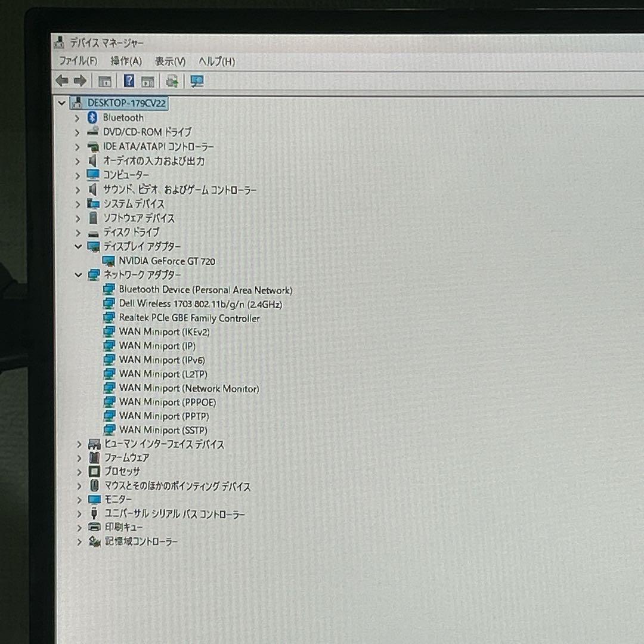Click the Scan for hardware changes icon

172,80
